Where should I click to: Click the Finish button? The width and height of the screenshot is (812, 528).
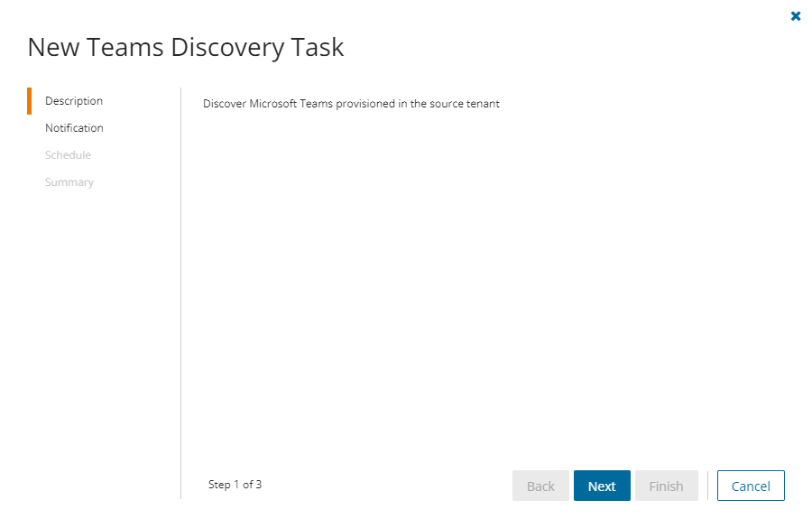coord(666,486)
